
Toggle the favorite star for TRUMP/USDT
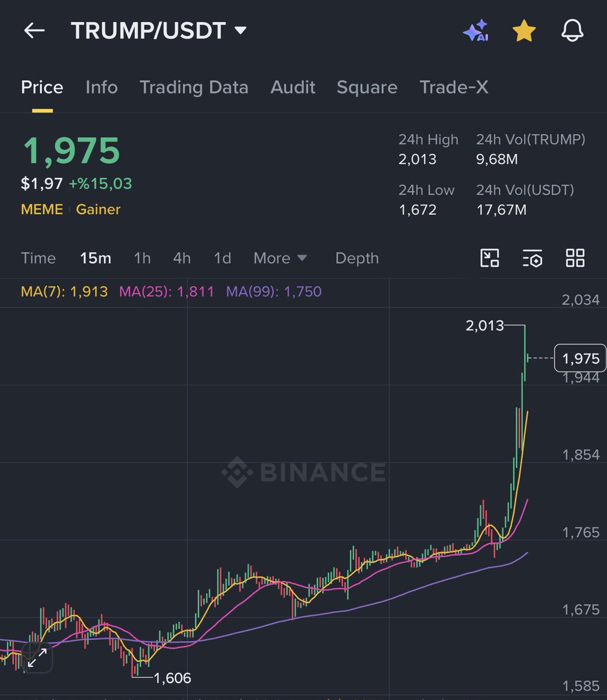(524, 31)
